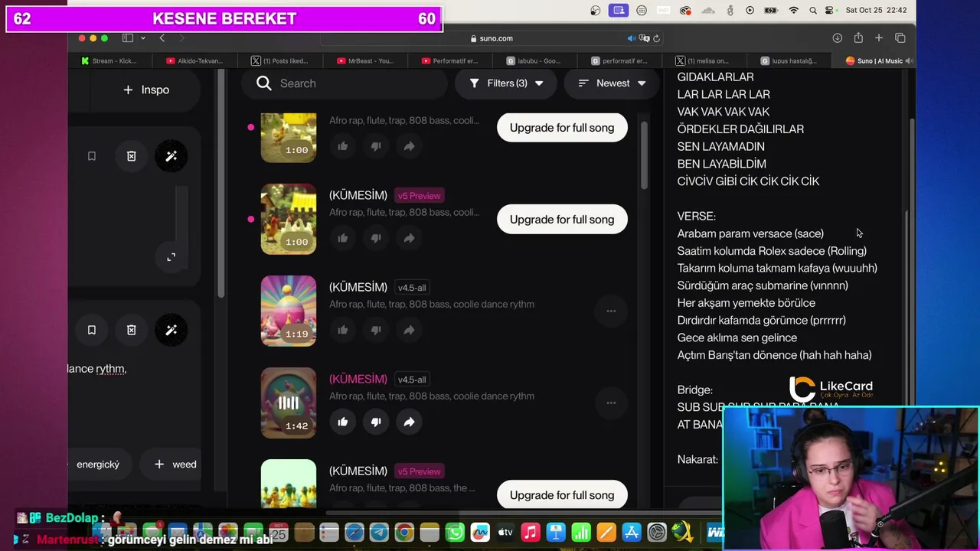Click the lower magic wand icon
Screen dimensions: 980x551
[x=171, y=330]
